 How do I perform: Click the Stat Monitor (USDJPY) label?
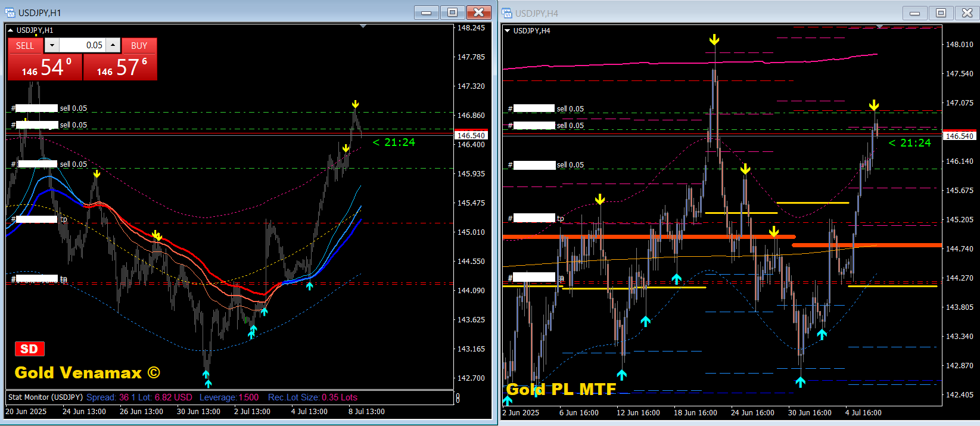pos(45,397)
